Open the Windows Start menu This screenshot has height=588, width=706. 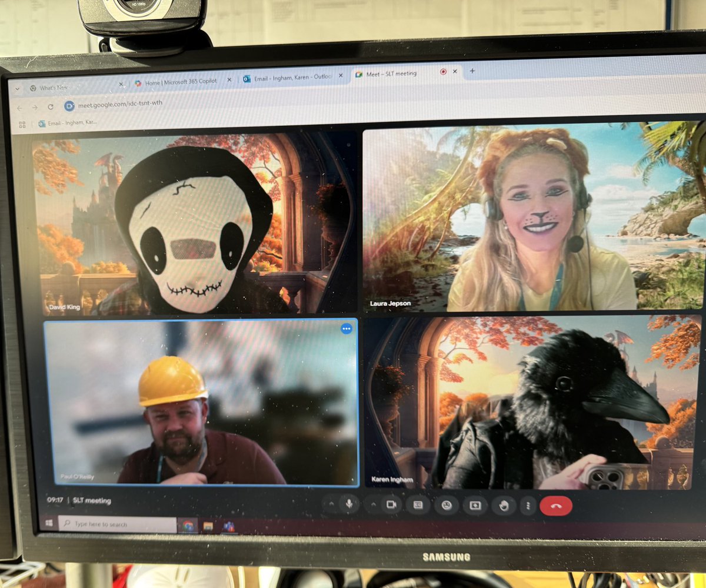[x=49, y=523]
